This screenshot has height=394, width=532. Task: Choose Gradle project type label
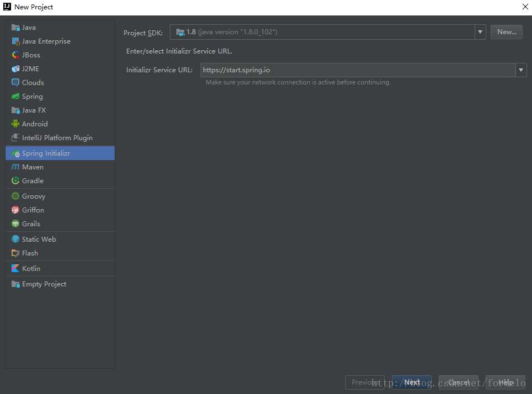(x=33, y=181)
